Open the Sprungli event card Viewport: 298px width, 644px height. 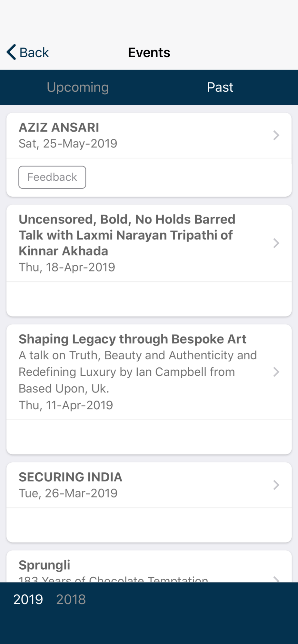pos(149,567)
